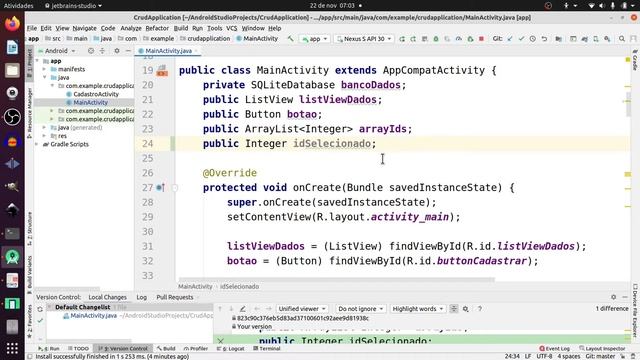Click the 4 spaces indent setting

pos(569,356)
